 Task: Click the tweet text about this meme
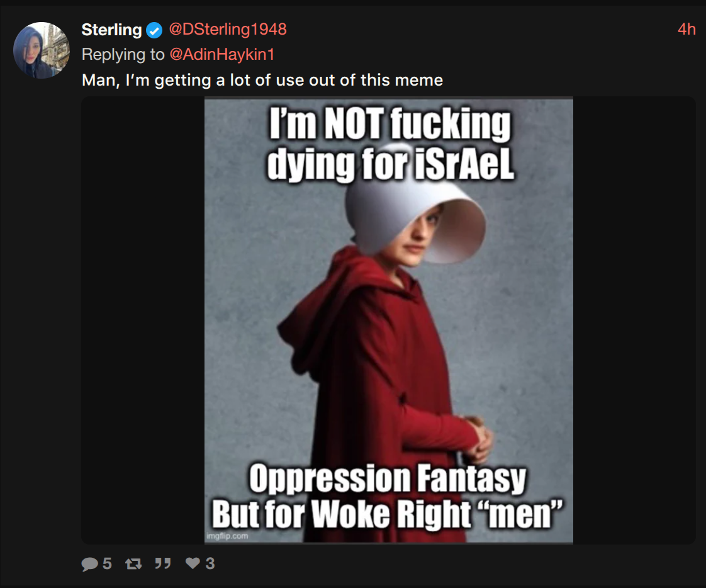pyautogui.click(x=262, y=80)
